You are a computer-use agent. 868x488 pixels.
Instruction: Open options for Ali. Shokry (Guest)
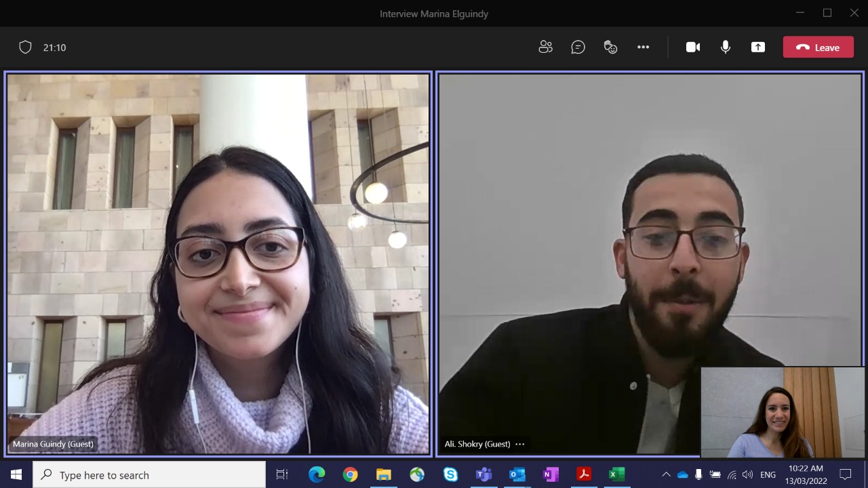[520, 444]
